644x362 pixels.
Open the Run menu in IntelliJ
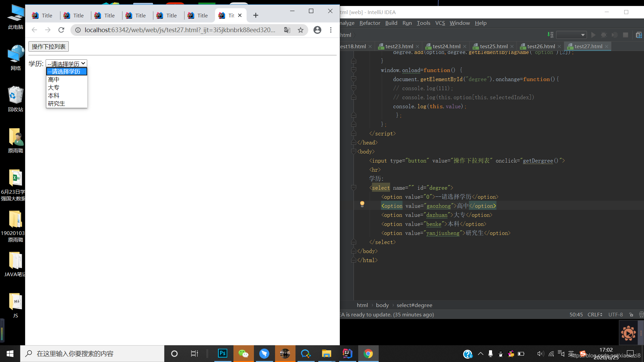point(407,23)
